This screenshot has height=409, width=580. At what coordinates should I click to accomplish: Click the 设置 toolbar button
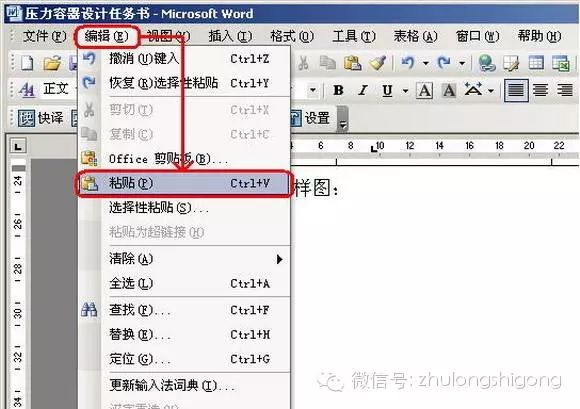click(x=311, y=118)
